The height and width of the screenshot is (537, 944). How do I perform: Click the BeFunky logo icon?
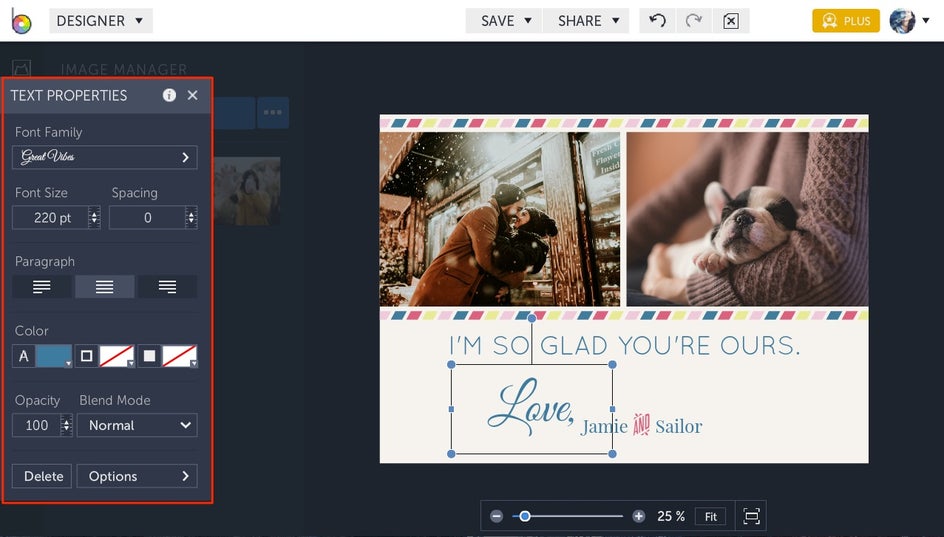coord(21,21)
